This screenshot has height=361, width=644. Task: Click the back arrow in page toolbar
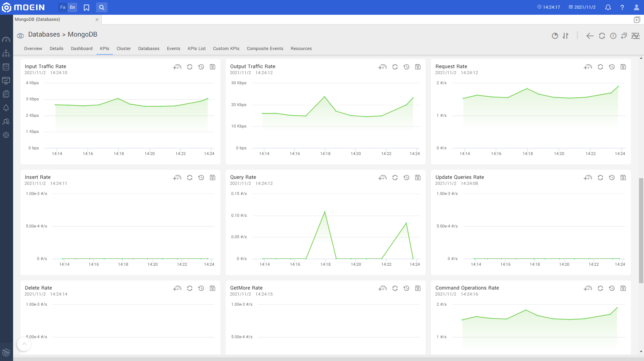[590, 36]
